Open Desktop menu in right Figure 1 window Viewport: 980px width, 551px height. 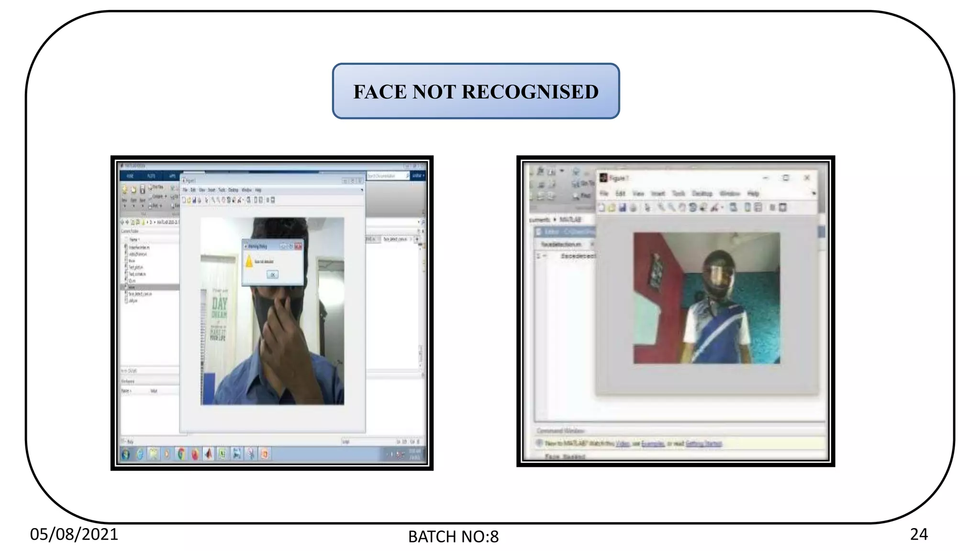[702, 194]
